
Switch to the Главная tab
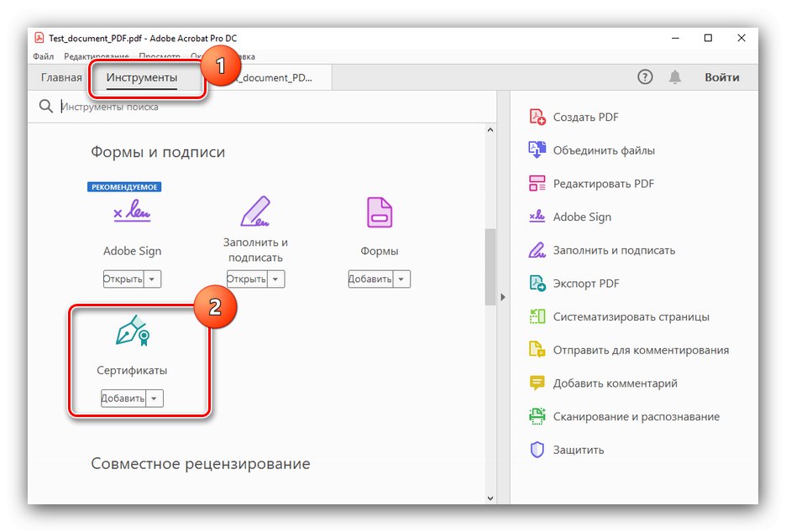pos(61,78)
